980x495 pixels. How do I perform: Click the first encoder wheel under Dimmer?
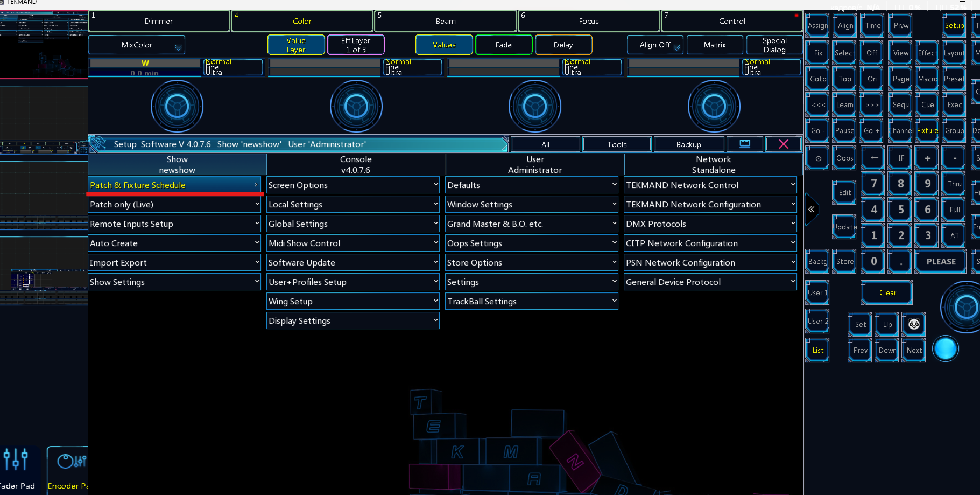(177, 106)
